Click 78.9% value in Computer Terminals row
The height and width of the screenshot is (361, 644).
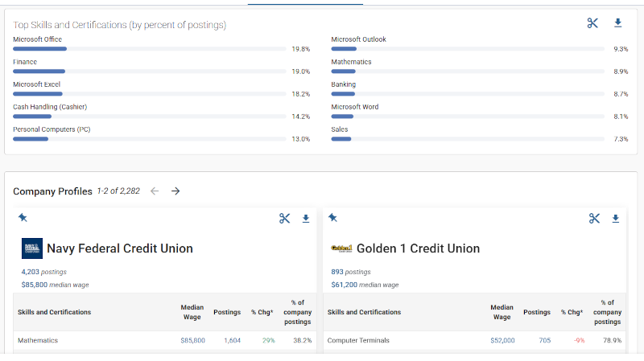(x=613, y=340)
